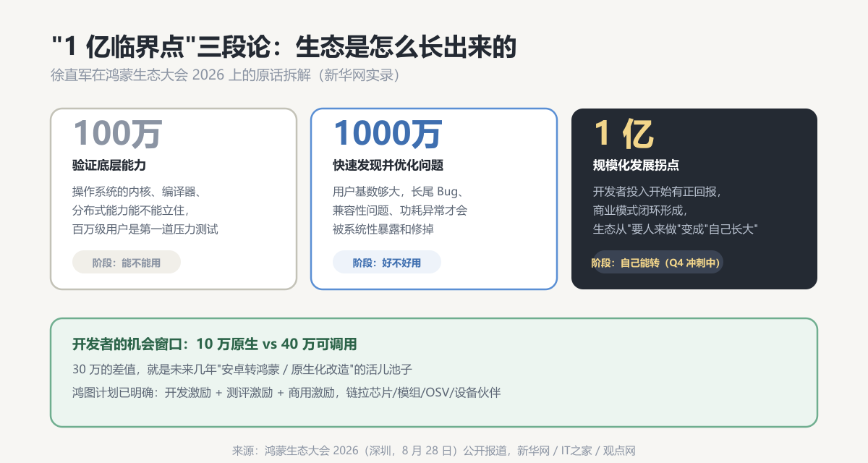Click the line "开发者投入开始有正回报，"
Screen dimensions: 868x463
pyautogui.click(x=658, y=192)
